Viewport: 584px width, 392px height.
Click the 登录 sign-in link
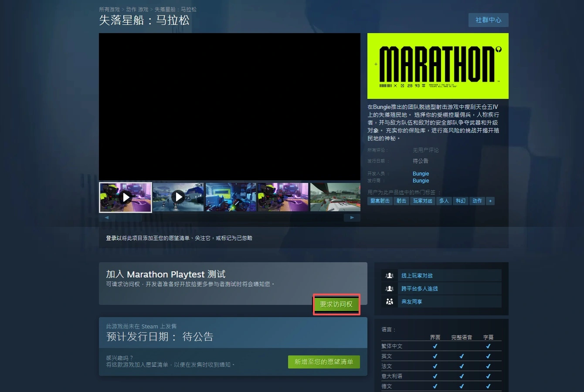pos(111,238)
